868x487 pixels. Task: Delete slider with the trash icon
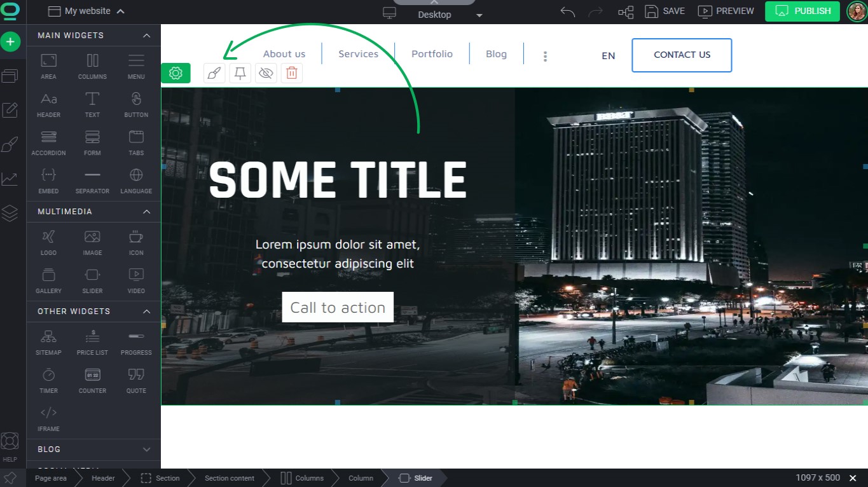(x=292, y=73)
